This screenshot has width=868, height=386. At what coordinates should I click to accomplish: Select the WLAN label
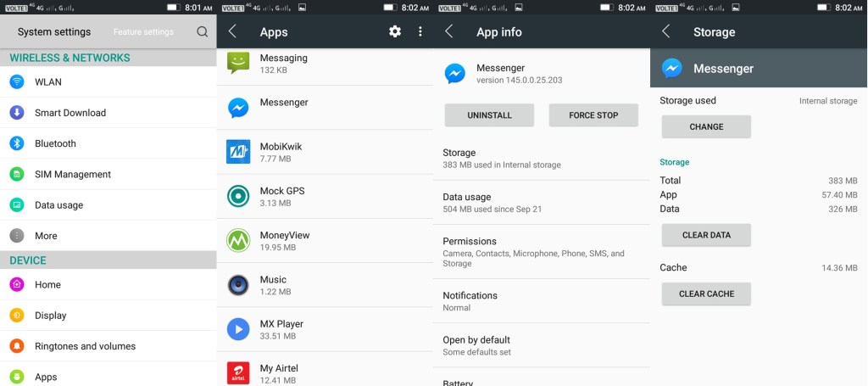point(48,82)
